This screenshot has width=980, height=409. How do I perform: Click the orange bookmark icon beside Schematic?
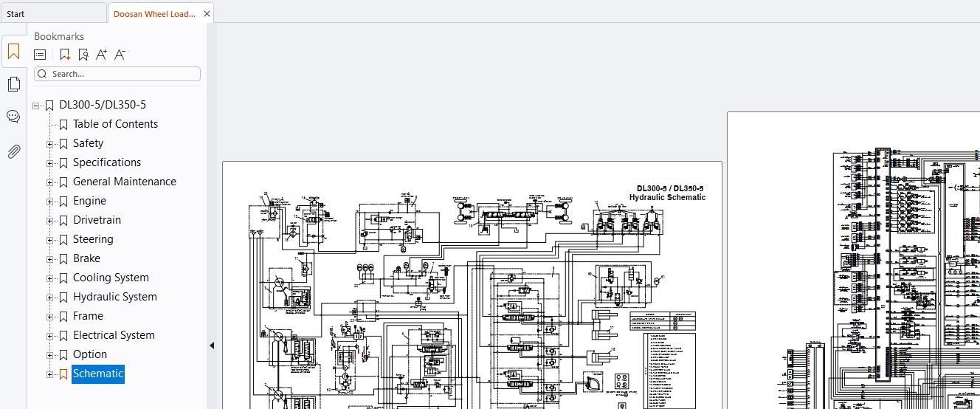click(63, 374)
